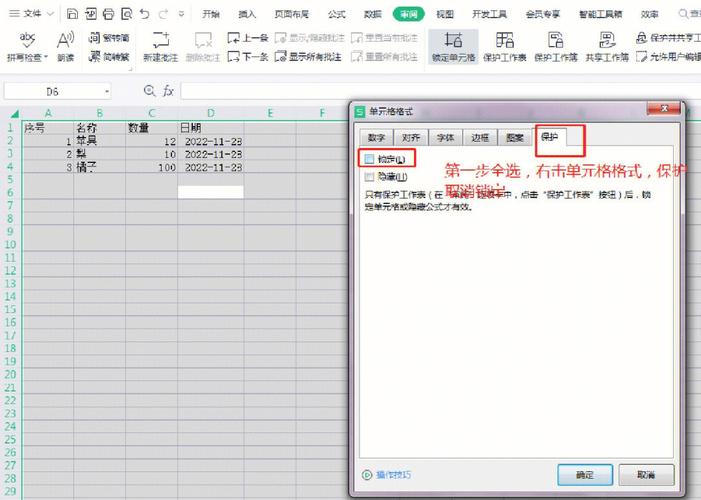
Task: Click the select-all corner triangle
Action: click(14, 113)
